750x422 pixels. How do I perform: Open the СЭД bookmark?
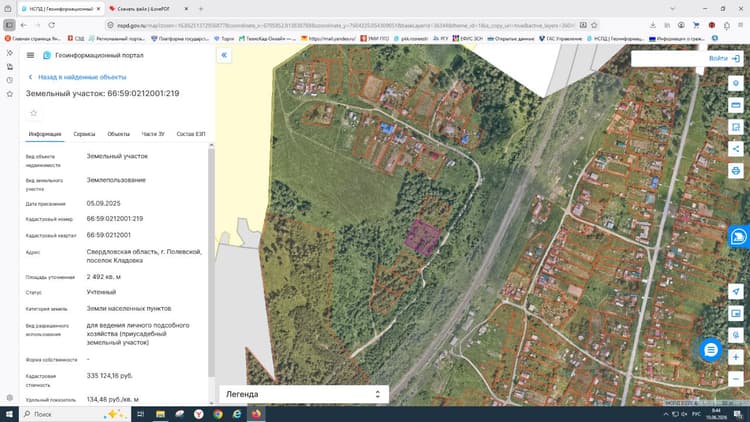click(77, 38)
